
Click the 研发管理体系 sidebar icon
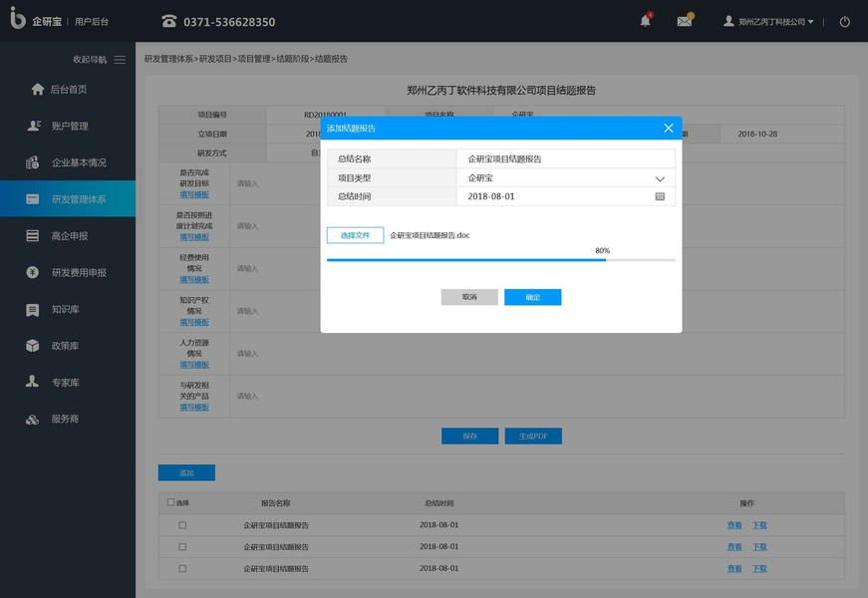(33, 198)
